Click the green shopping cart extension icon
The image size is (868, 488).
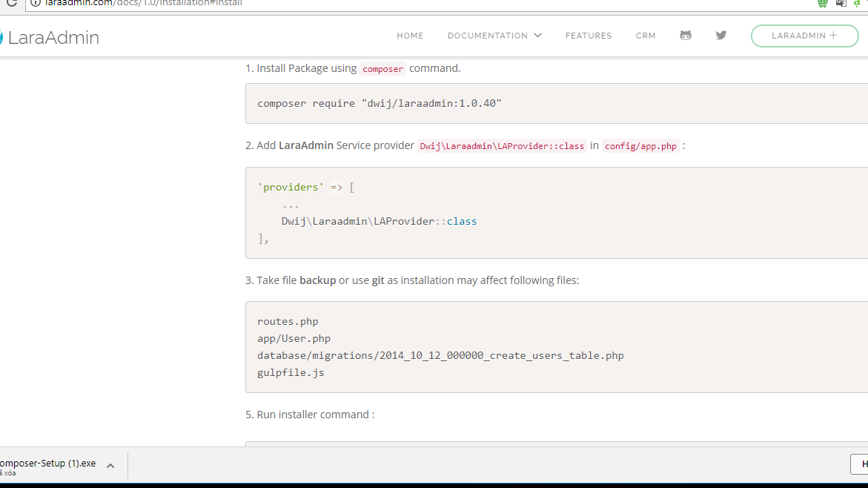tap(823, 3)
